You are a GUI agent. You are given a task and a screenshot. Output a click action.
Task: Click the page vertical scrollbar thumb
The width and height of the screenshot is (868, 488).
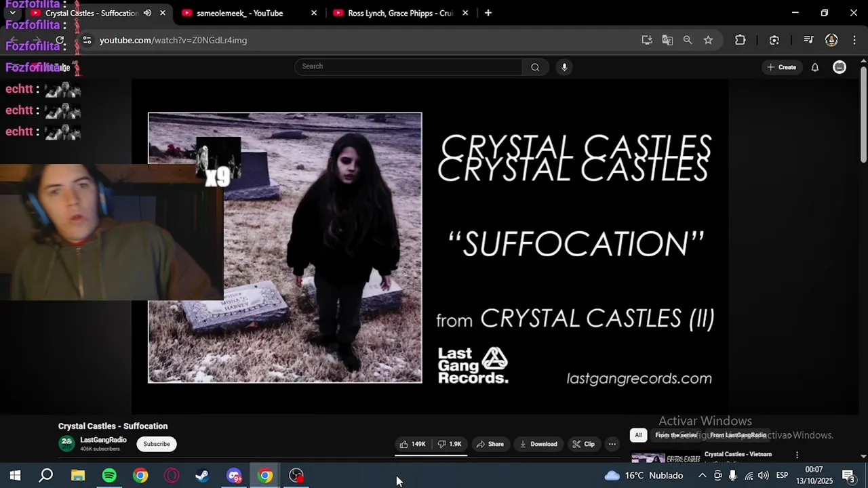click(x=863, y=114)
